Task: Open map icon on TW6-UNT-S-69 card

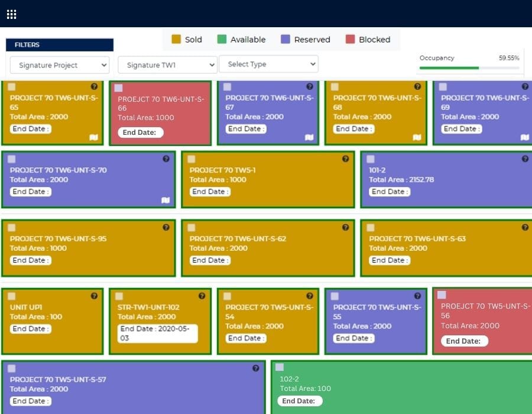Action: pos(524,137)
